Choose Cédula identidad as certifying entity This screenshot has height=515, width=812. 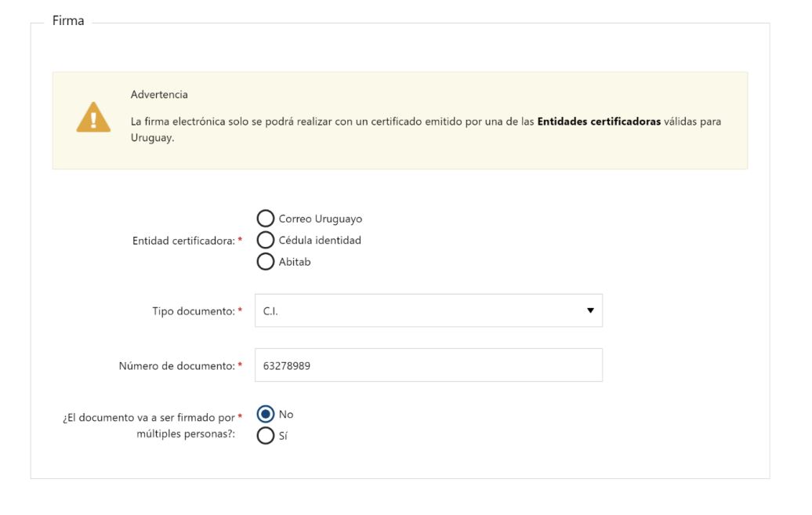point(265,240)
